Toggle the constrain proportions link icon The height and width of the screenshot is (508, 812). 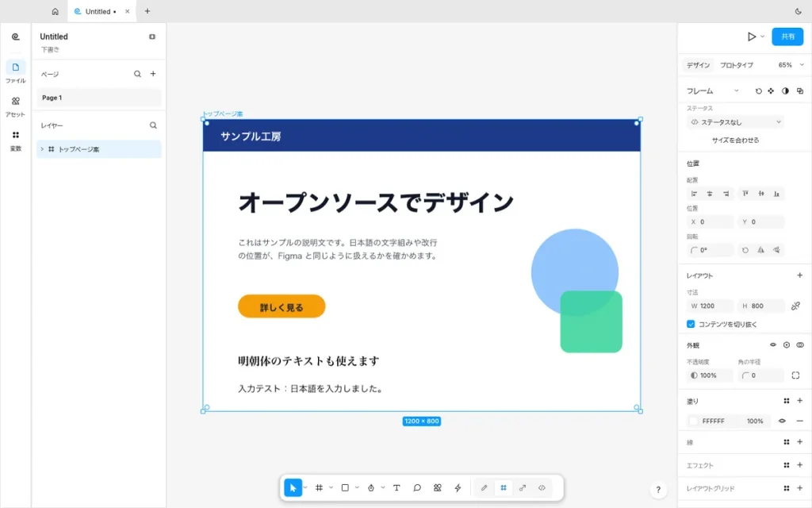796,306
